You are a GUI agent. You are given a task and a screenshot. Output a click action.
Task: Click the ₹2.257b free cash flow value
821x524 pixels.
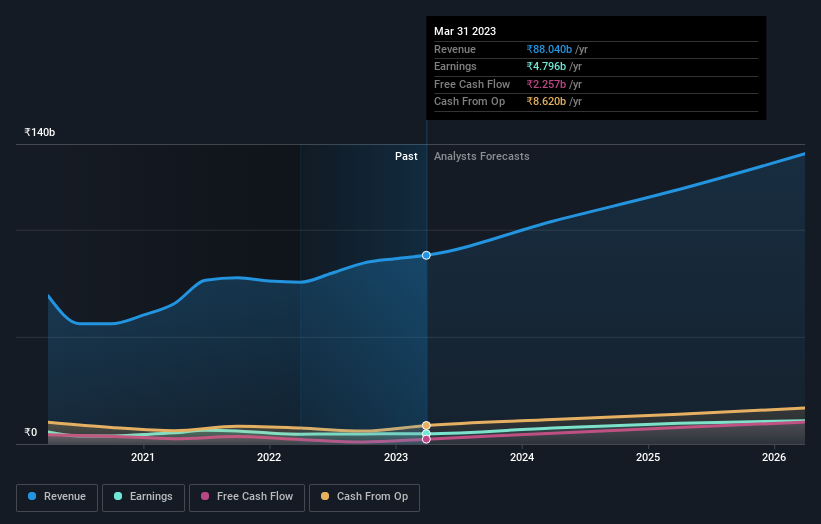546,84
